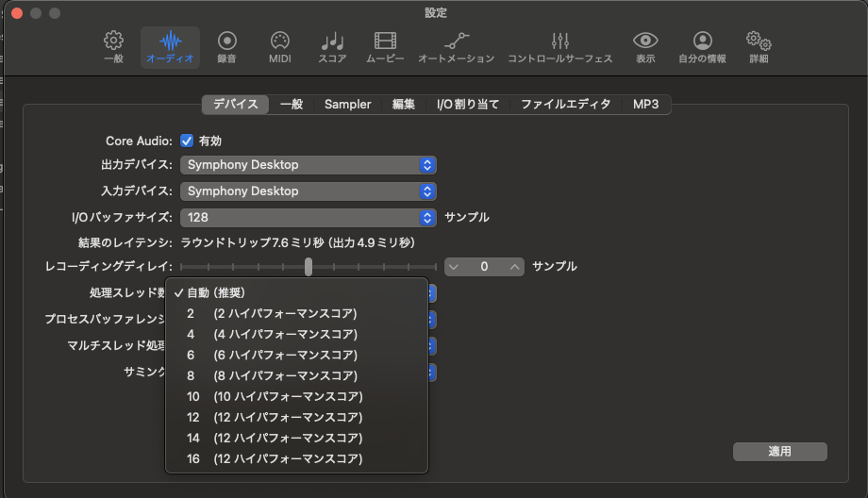The height and width of the screenshot is (498, 868).
Task: Expand the 出力デバイス Symphony Desktop dropdown
Action: click(308, 165)
